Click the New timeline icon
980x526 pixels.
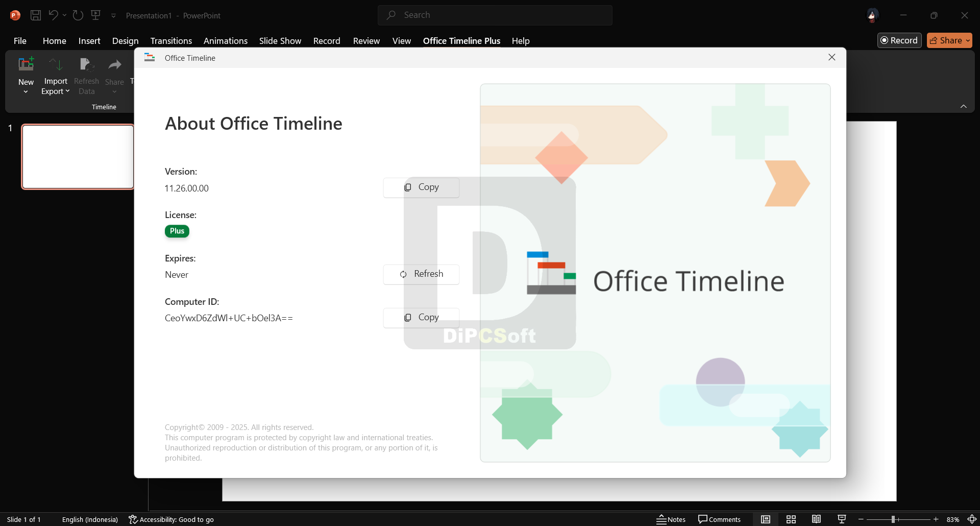(26, 65)
